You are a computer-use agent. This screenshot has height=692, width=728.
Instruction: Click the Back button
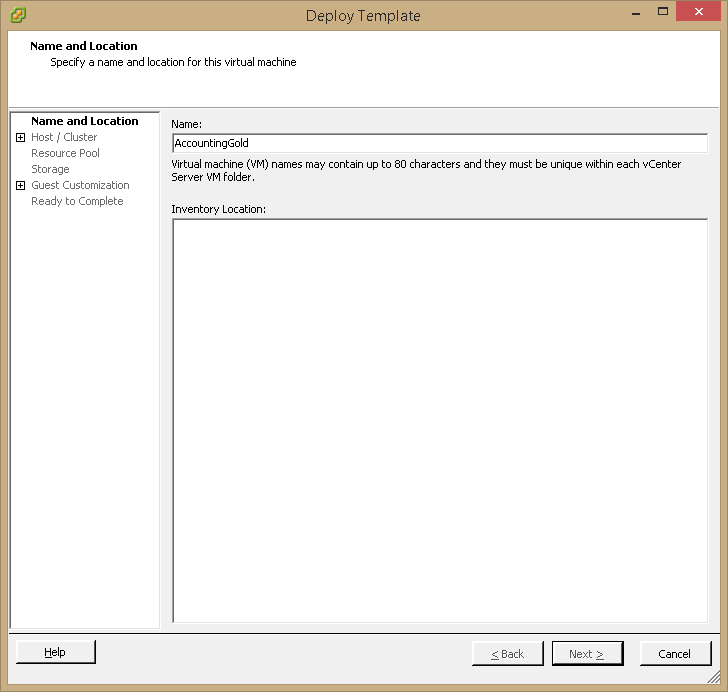click(508, 654)
